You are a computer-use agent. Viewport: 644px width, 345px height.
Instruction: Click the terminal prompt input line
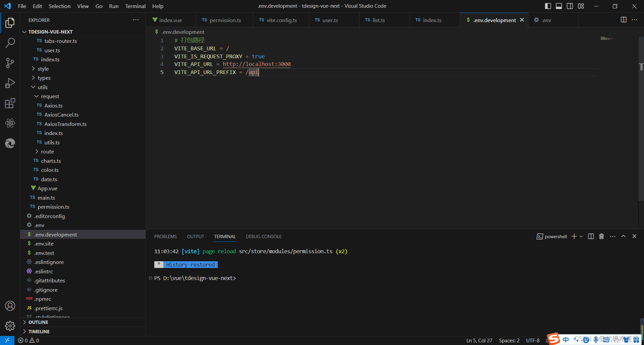click(x=195, y=278)
